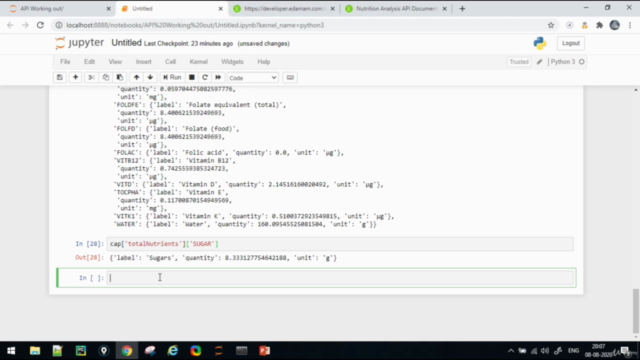The height and width of the screenshot is (360, 640).
Task: Click code cell In [28] input
Action: tap(341, 244)
